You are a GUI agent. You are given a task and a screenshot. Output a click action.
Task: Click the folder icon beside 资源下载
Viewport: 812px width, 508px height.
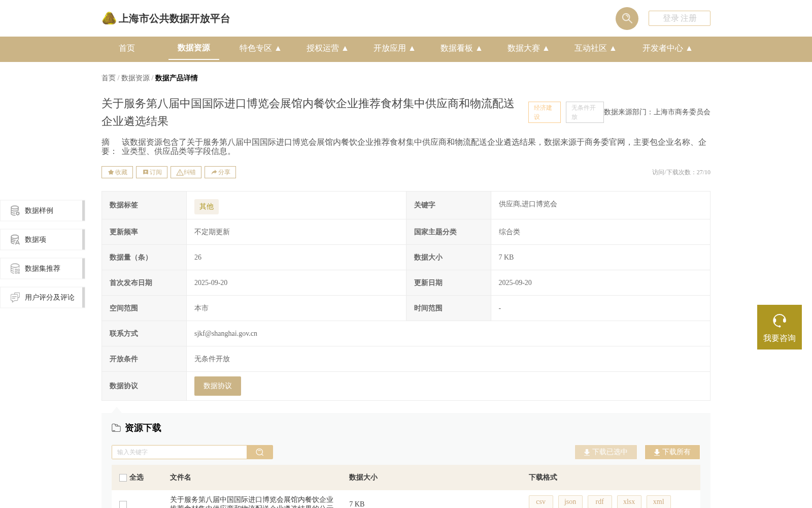(x=116, y=428)
